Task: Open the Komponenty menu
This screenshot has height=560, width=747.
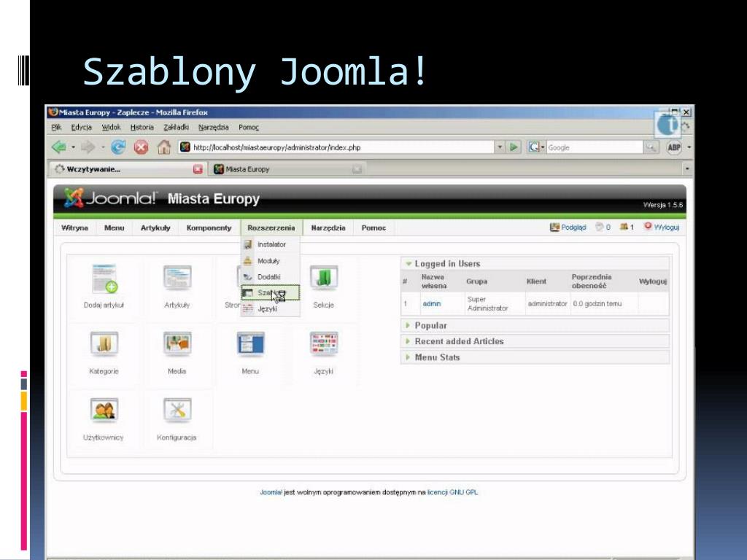Action: pyautogui.click(x=209, y=227)
